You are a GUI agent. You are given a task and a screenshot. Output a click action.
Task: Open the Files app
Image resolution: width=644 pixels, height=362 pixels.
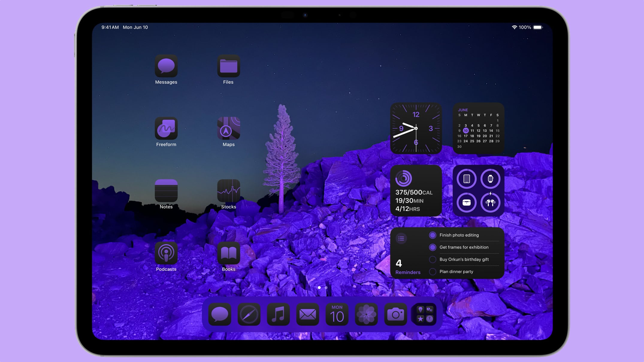pos(228,66)
